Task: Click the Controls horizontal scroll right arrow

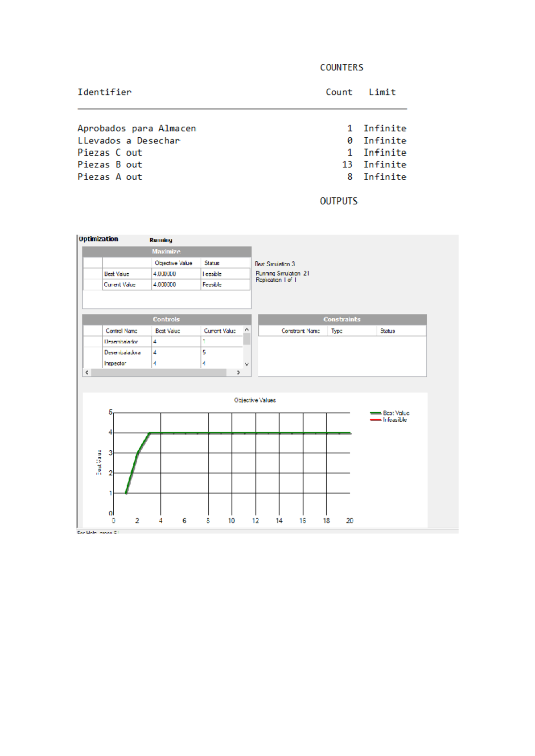Action: pyautogui.click(x=239, y=373)
